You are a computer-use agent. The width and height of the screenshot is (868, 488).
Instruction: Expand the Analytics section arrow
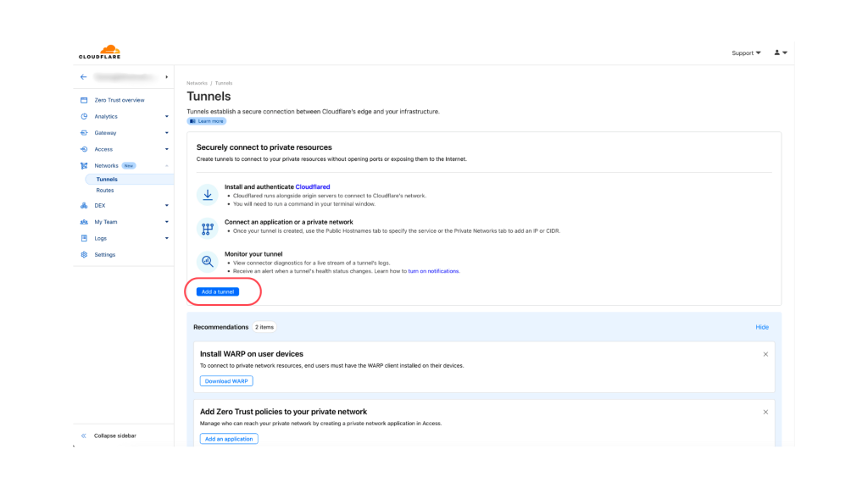pos(167,117)
